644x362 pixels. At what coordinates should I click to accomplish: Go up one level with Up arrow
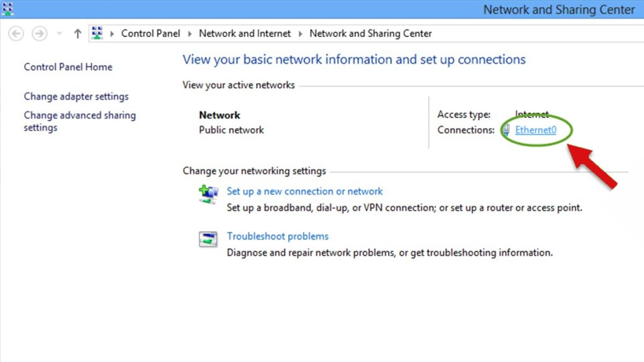[77, 34]
